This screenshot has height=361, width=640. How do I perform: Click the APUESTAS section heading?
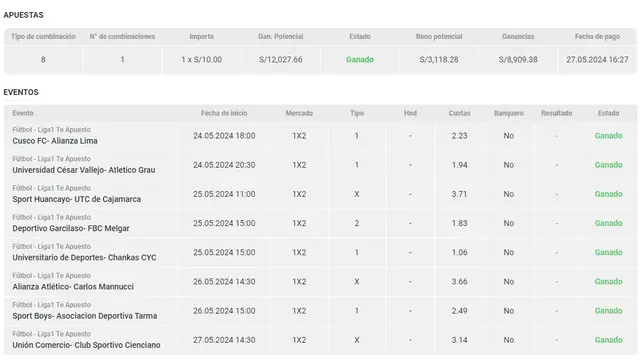coord(23,15)
